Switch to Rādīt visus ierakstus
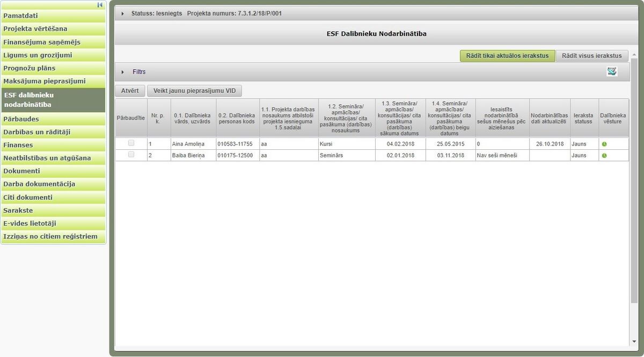 592,56
